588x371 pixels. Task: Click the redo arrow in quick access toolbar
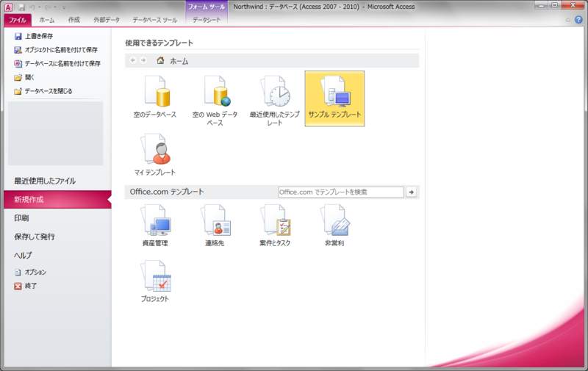(x=48, y=7)
